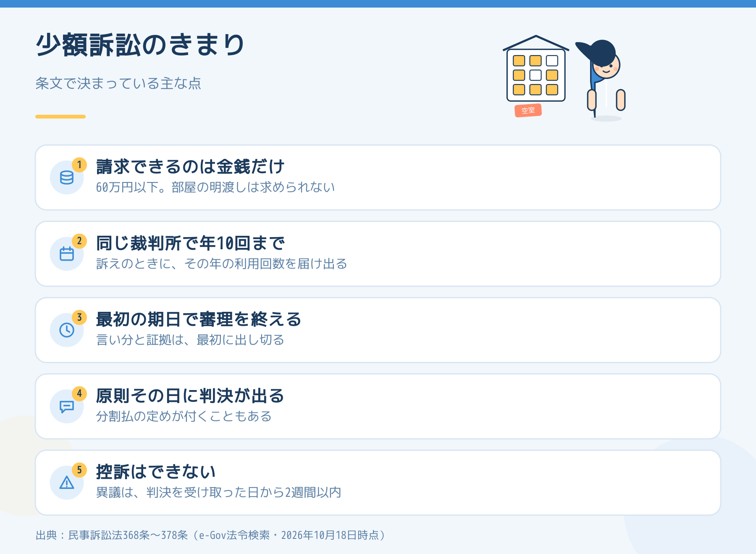
Task: Click the text 訴えのときに、その年の利用回数を届け出る
Action: (x=222, y=264)
